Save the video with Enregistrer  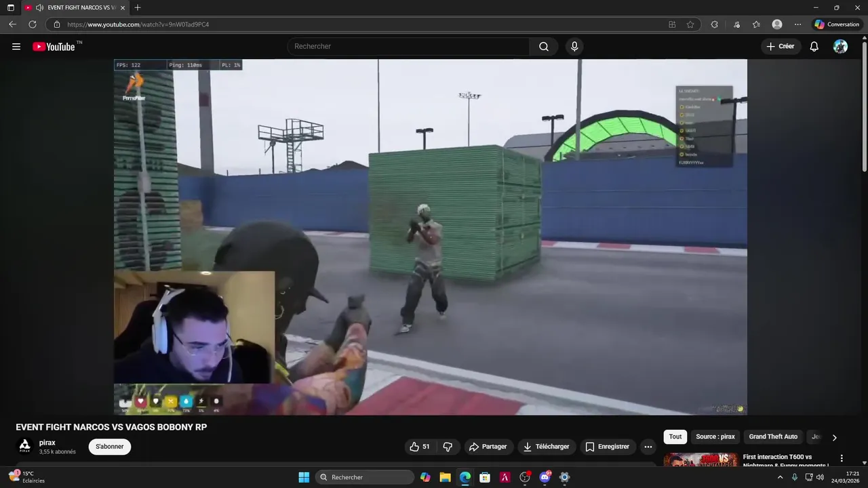(x=608, y=447)
